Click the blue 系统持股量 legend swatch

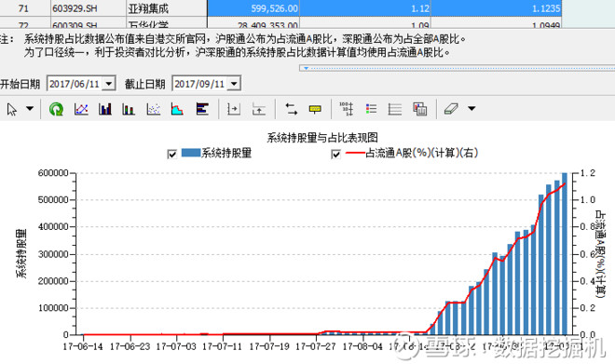point(191,153)
